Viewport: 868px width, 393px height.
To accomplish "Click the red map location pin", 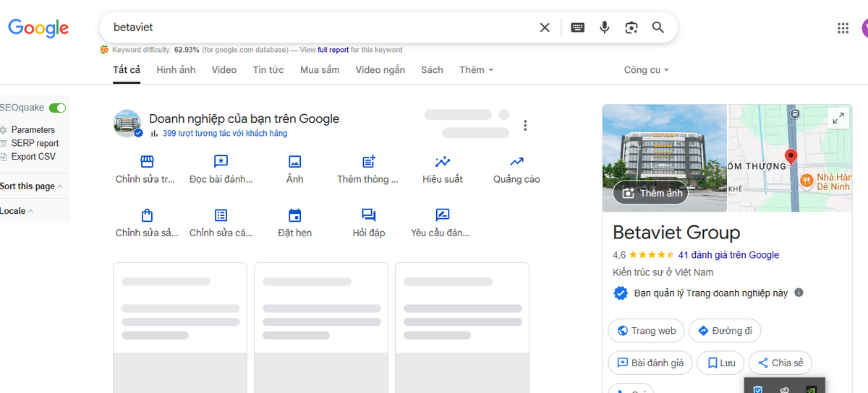I will (x=791, y=157).
